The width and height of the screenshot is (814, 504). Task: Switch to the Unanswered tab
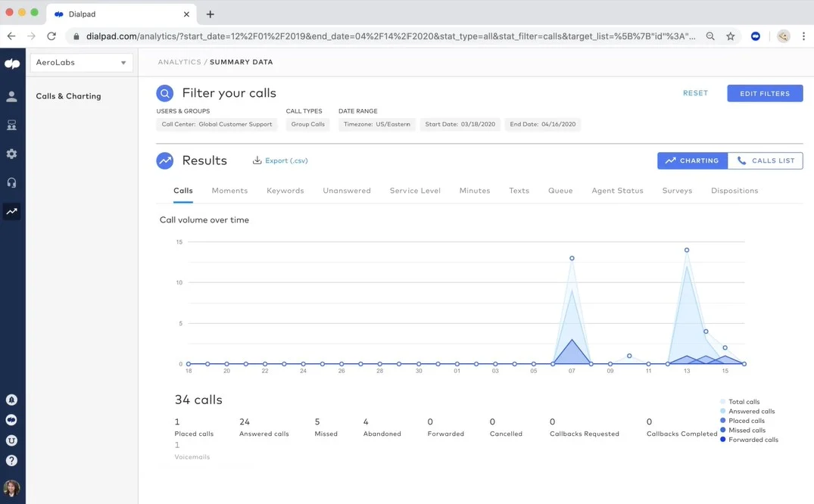pos(347,191)
